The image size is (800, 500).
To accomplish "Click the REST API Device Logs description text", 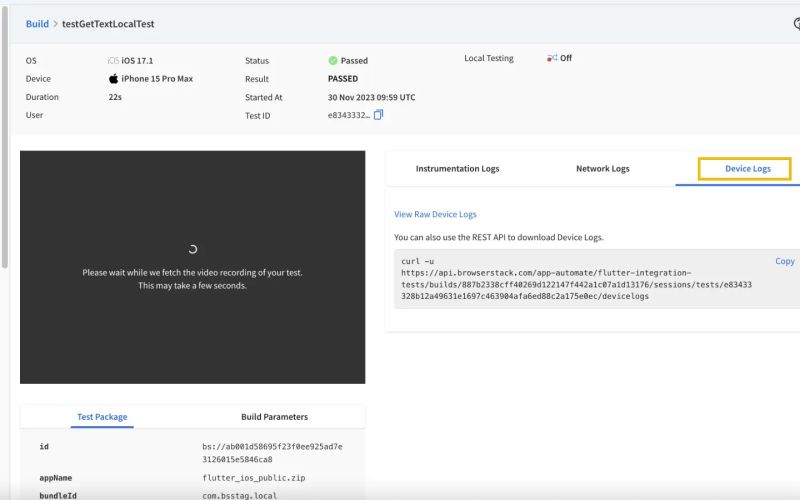I will coord(498,237).
